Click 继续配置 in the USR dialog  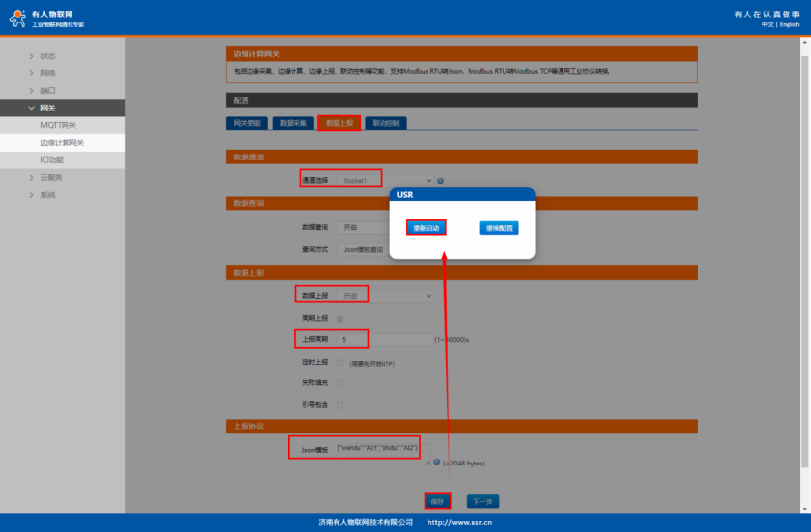pyautogui.click(x=499, y=227)
